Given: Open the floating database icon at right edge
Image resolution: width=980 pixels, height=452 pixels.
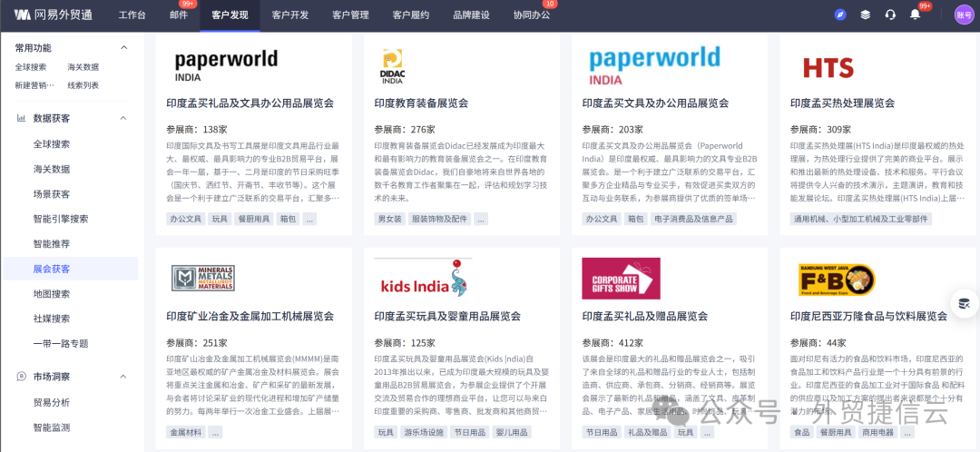Looking at the screenshot, I should [965, 304].
